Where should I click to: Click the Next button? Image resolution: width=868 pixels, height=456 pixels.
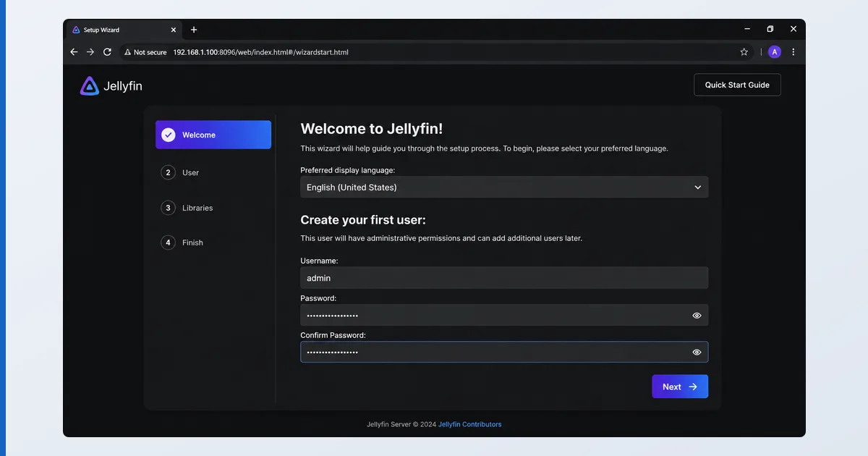(x=680, y=387)
